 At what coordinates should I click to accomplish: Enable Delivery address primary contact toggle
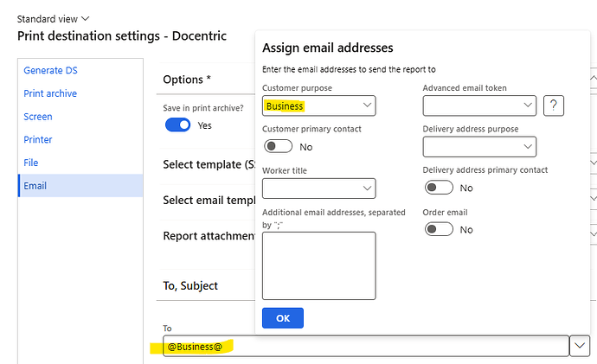439,188
